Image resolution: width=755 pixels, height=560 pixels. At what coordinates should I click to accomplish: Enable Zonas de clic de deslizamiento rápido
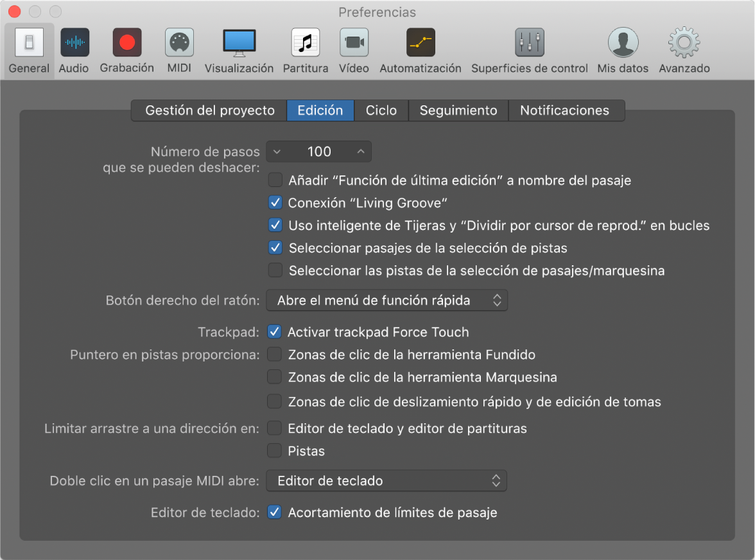275,401
